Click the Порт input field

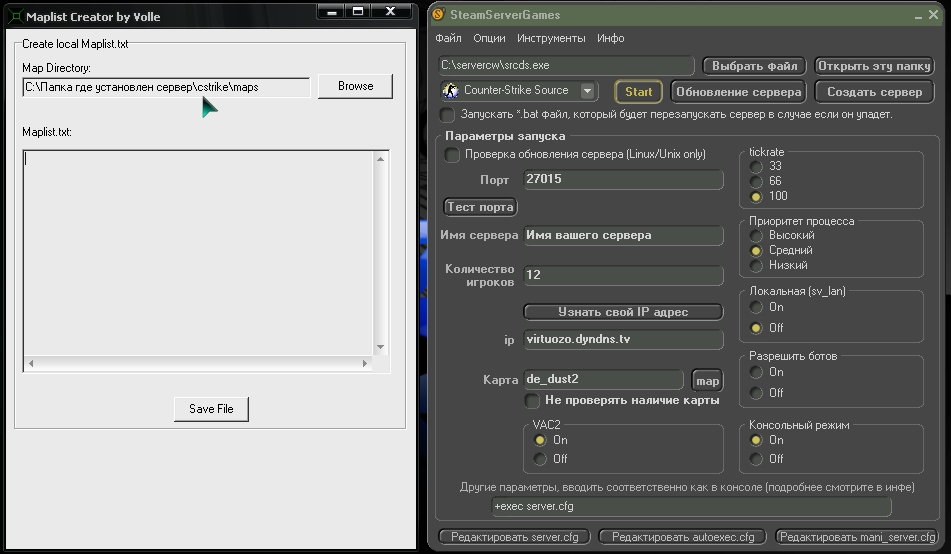(x=623, y=180)
